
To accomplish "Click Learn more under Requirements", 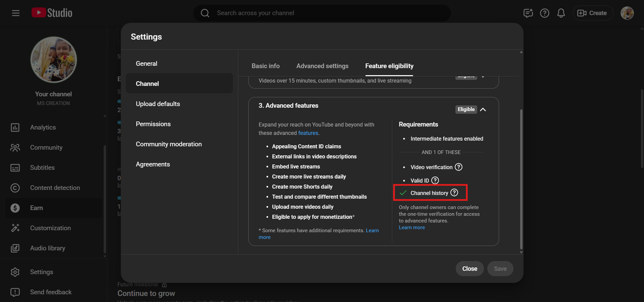I will [412, 228].
